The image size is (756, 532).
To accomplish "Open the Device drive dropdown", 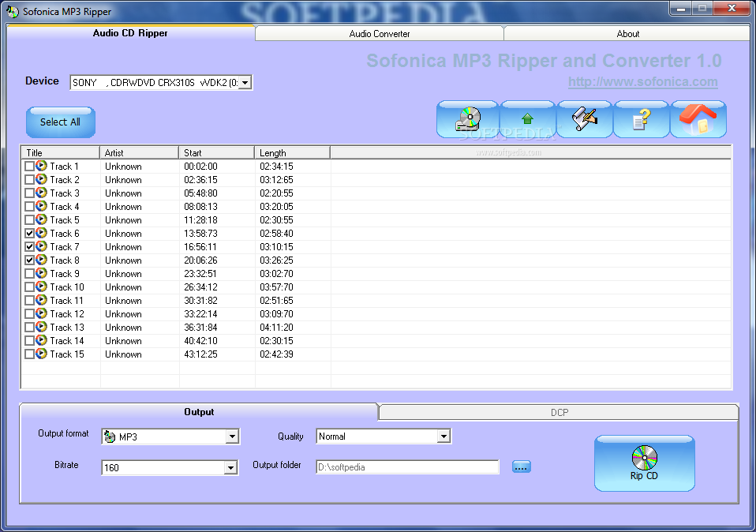I will [x=245, y=82].
